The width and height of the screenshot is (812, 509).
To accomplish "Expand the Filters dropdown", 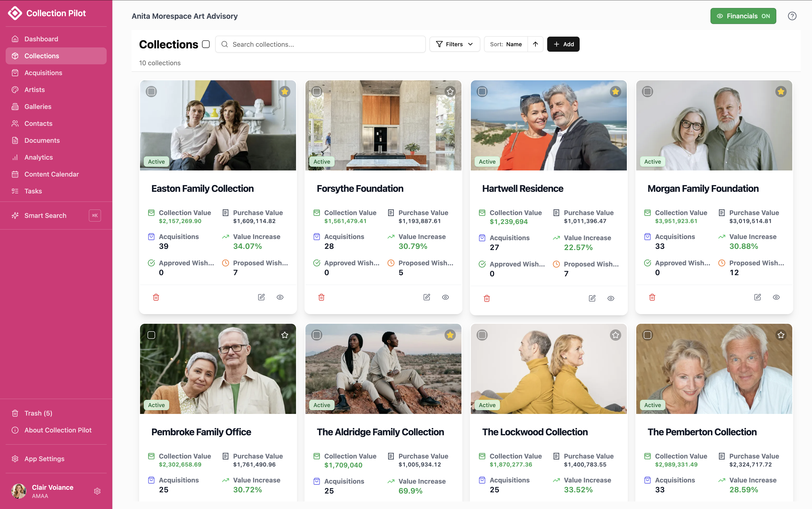I will tap(455, 44).
